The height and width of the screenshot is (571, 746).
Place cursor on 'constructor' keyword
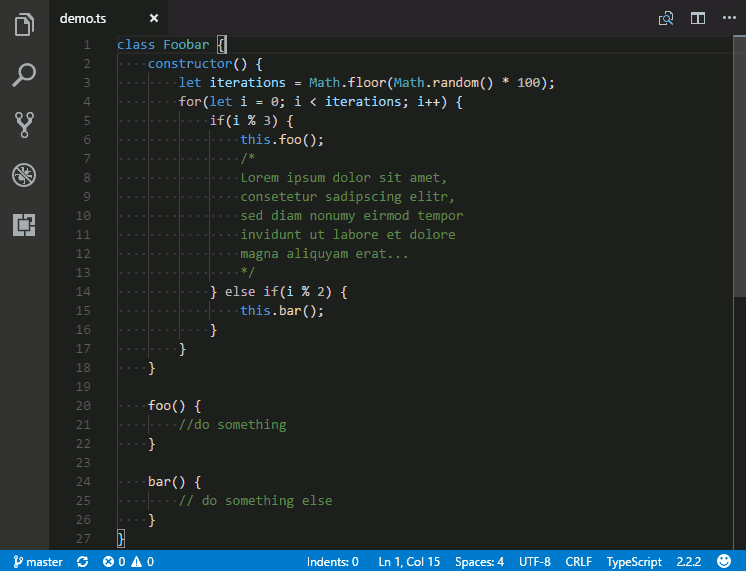[x=190, y=64]
